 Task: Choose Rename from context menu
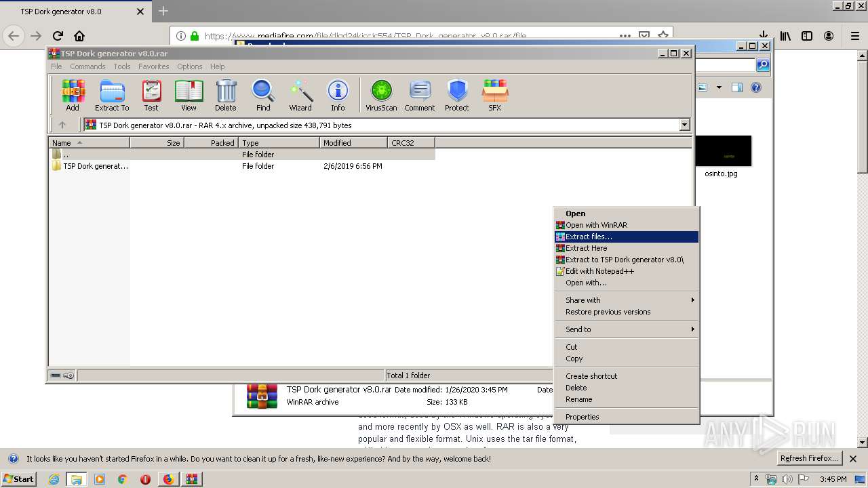627,399
